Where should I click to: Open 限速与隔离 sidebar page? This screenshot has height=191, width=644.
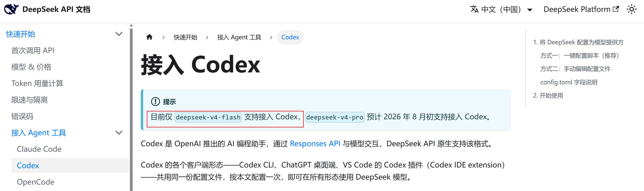coord(29,100)
